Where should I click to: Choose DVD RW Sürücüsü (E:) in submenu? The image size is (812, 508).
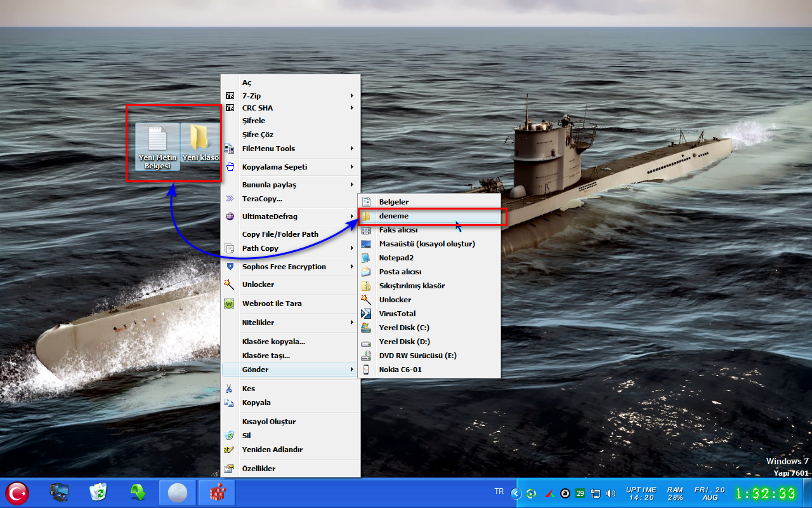[x=429, y=356]
